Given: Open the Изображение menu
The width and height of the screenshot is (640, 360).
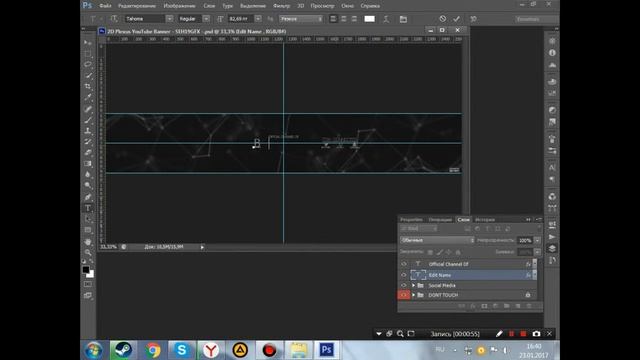Looking at the screenshot, I should (x=179, y=6).
